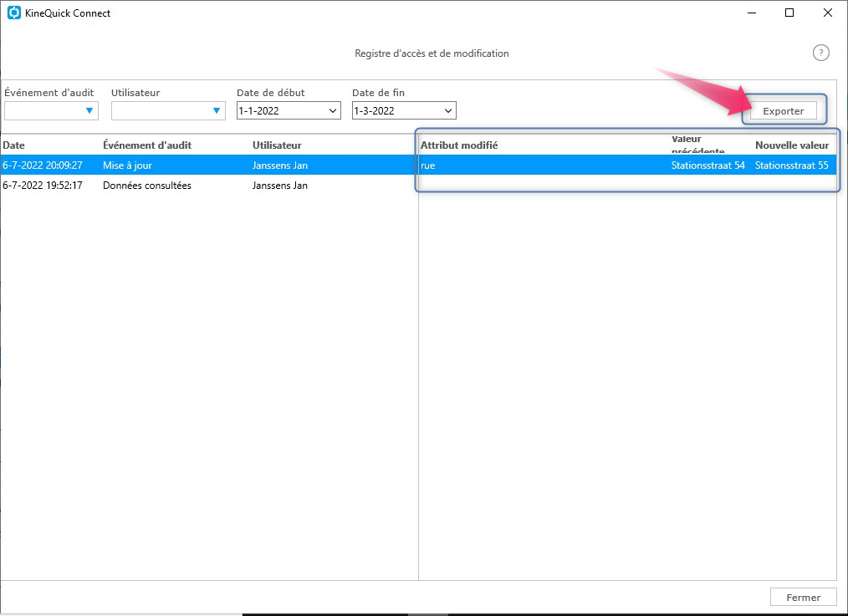Sort by Utilisateur column header
The width and height of the screenshot is (848, 616).
point(277,145)
